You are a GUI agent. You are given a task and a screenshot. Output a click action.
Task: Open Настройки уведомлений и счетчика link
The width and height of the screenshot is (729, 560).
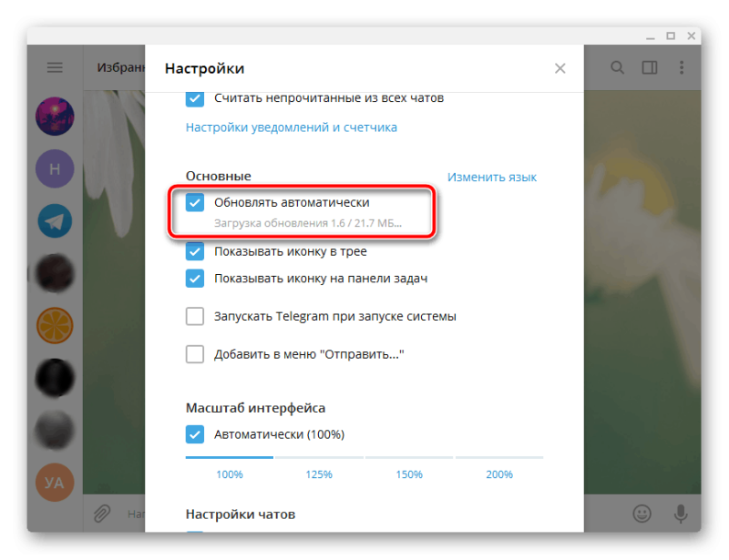292,127
